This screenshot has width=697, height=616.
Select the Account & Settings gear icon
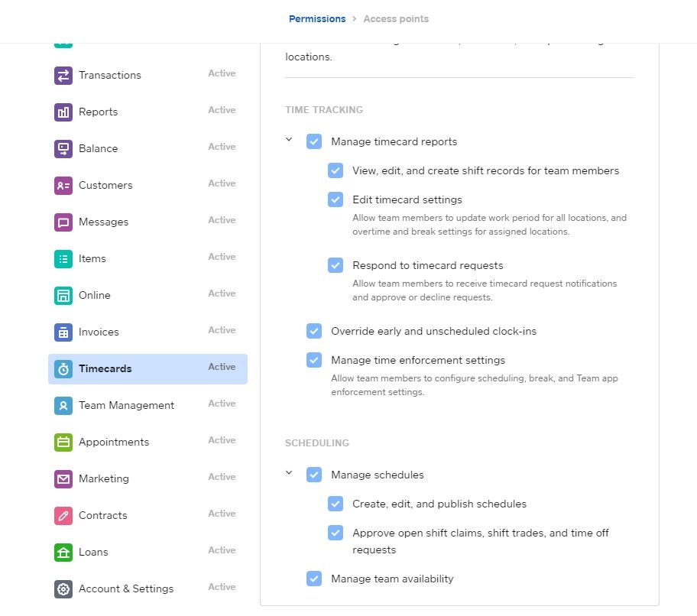(63, 588)
